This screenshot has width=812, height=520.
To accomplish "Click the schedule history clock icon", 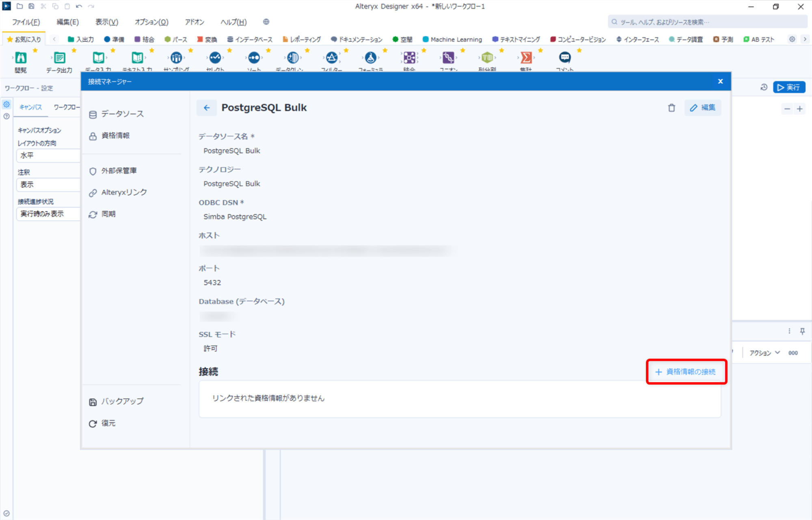I will [x=764, y=87].
